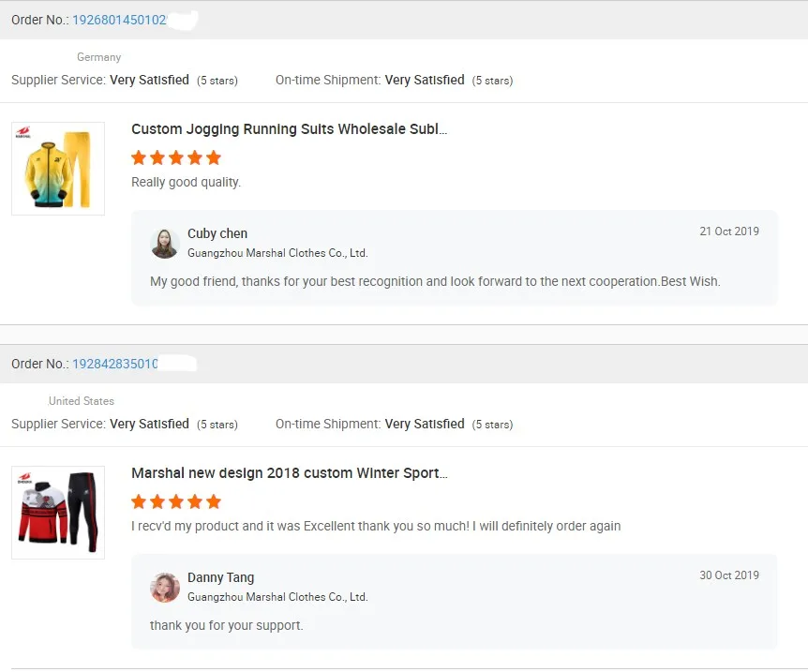Click the Danny Tang responder name

pyautogui.click(x=220, y=577)
